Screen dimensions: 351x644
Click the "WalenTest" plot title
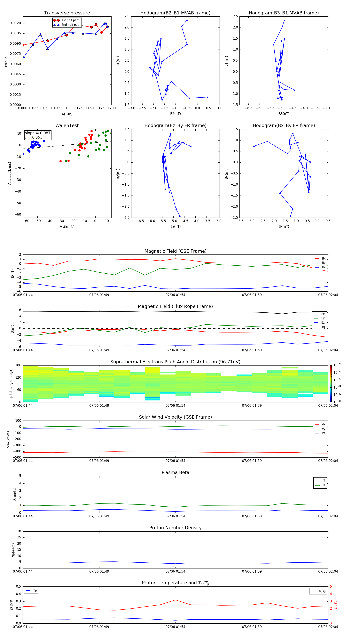(x=67, y=125)
